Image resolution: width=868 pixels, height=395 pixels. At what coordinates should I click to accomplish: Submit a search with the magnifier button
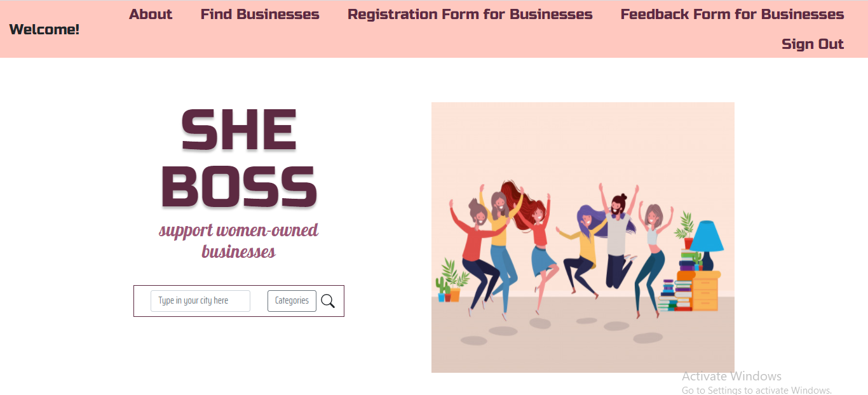tap(328, 300)
